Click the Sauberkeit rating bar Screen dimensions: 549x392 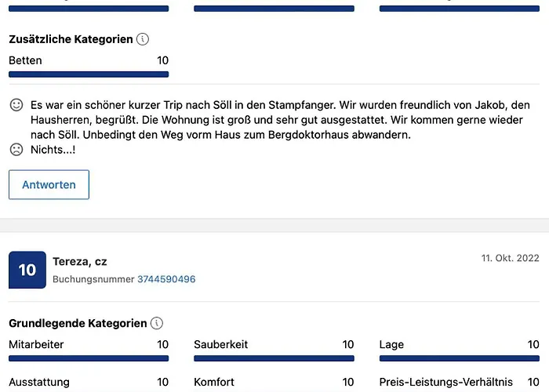(x=274, y=358)
